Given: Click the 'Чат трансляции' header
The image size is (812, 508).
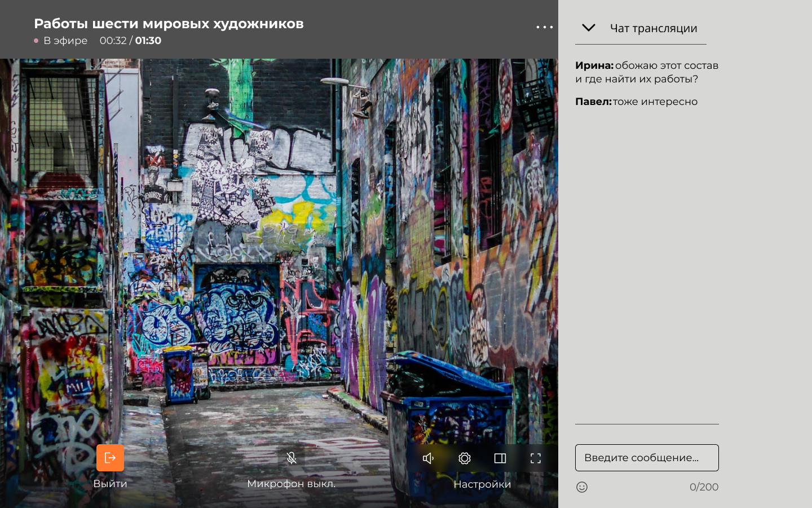Looking at the screenshot, I should pos(654,28).
